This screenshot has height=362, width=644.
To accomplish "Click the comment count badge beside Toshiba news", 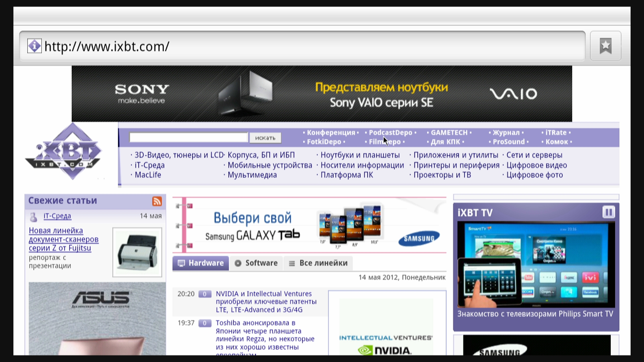I will (x=204, y=323).
